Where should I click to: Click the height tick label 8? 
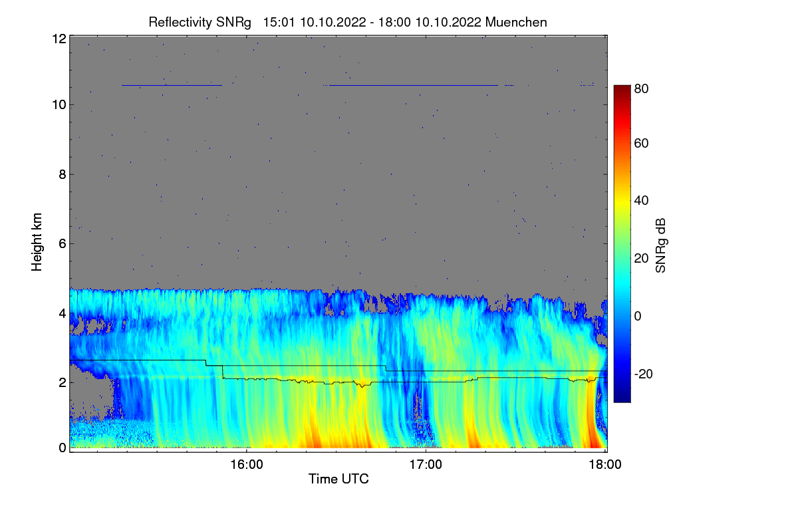point(62,174)
